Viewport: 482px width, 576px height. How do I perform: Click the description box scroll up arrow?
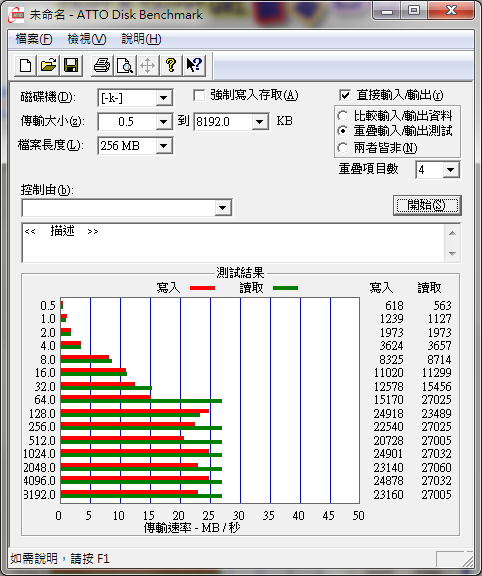pos(453,233)
